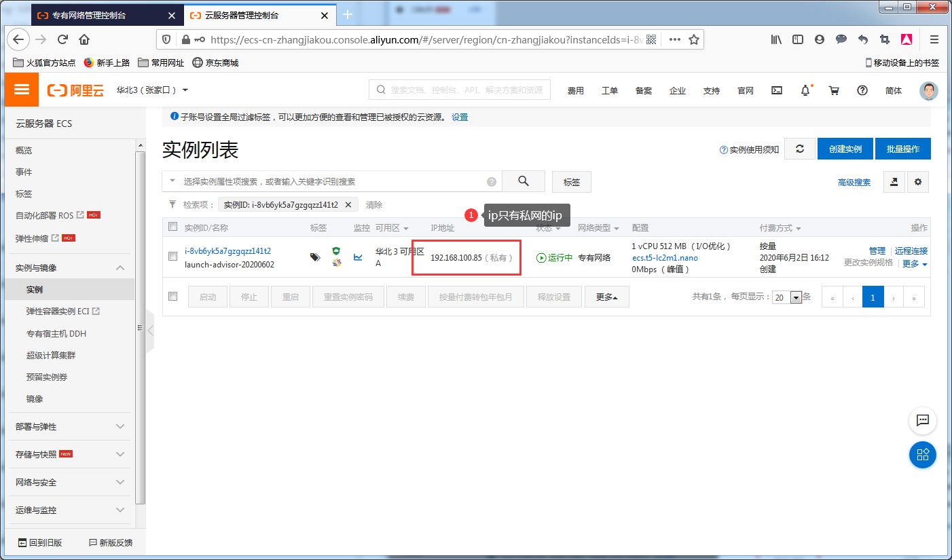Click the tag icon next to instance name
The height and width of the screenshot is (560, 952).
314,257
